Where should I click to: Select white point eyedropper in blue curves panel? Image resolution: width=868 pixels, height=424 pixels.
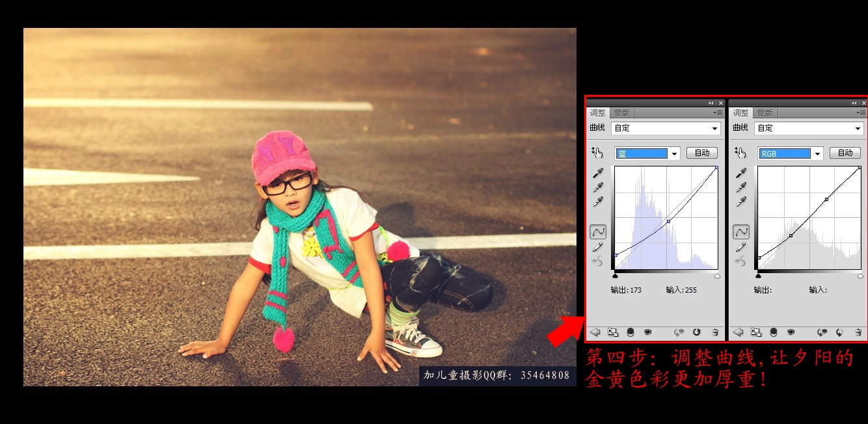597,202
